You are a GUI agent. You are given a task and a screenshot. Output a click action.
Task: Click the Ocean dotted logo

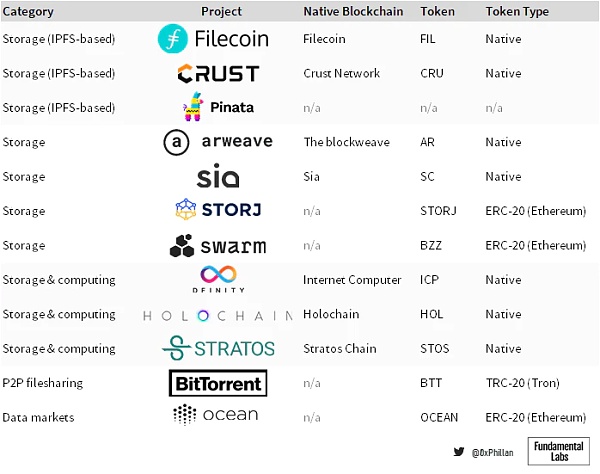pos(184,414)
